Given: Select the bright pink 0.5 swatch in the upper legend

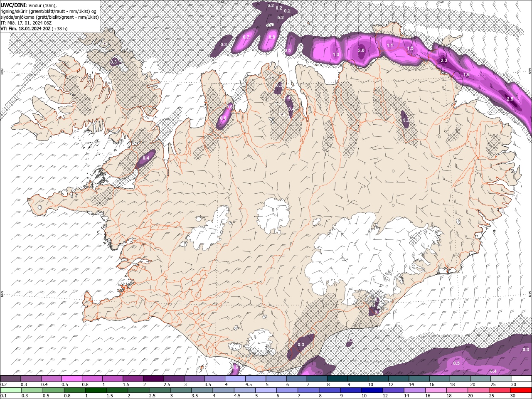Looking at the screenshot, I should coord(72,379).
